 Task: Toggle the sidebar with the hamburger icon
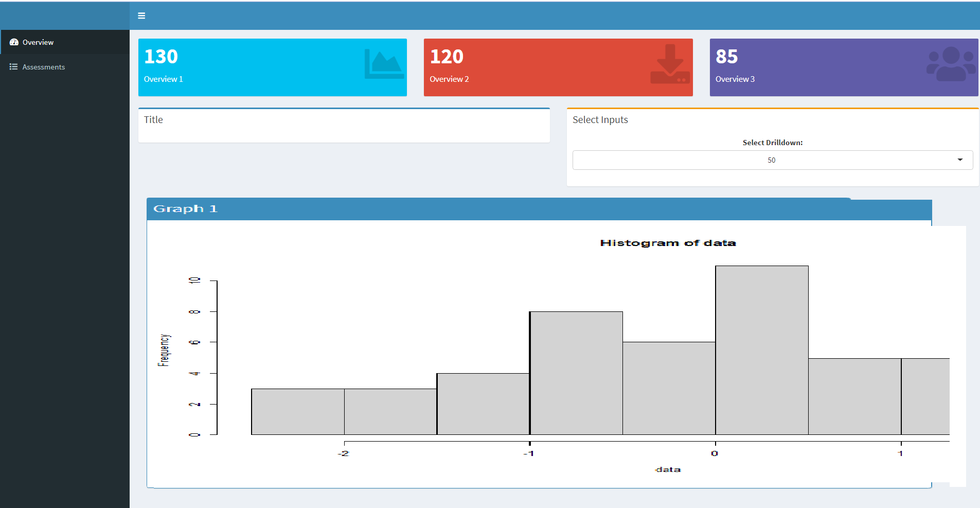(x=141, y=16)
